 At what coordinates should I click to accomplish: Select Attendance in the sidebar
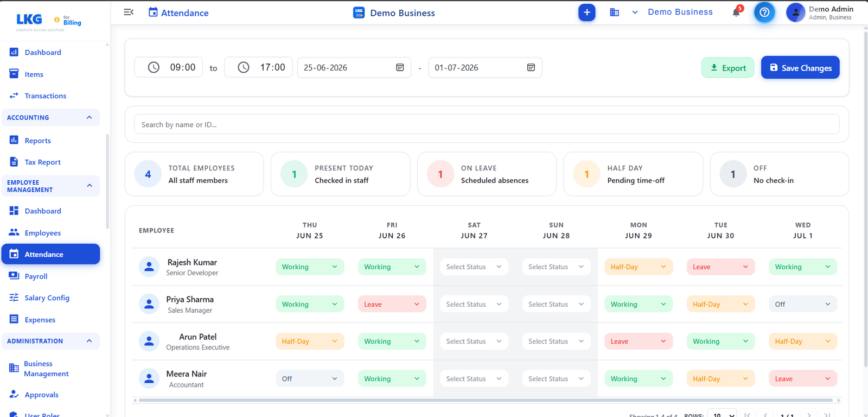tap(50, 254)
